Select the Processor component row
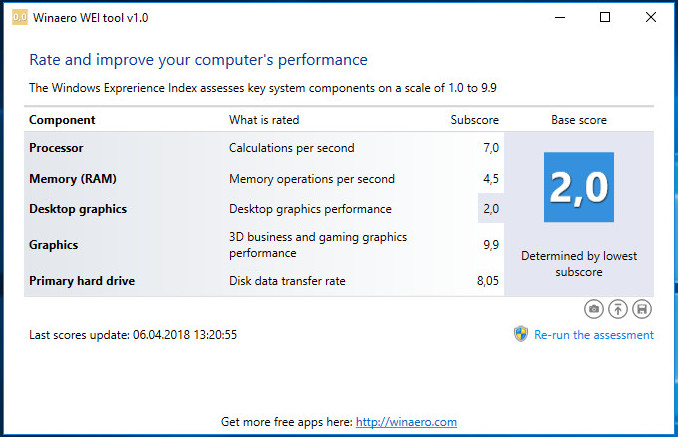Screen dimensions: 678x437 point(264,148)
